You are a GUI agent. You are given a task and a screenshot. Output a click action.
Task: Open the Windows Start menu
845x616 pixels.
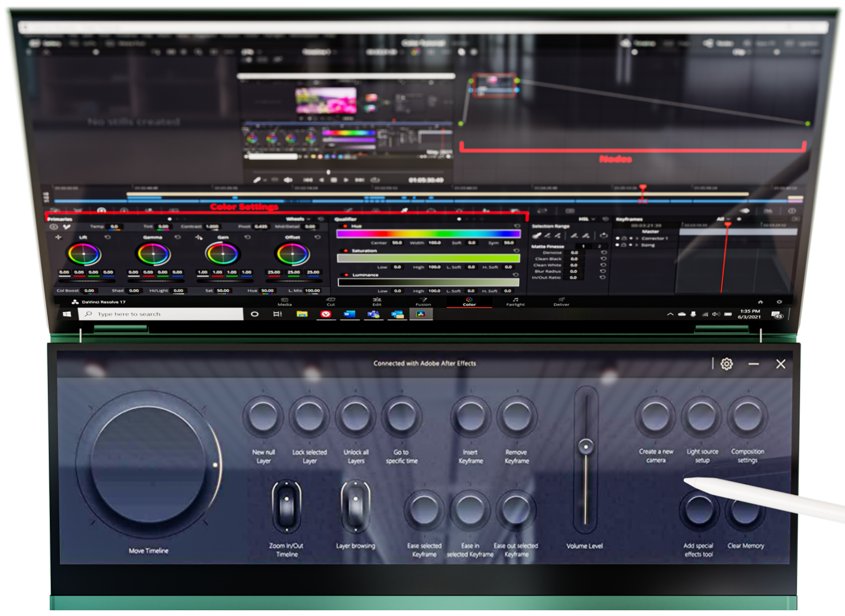pos(67,314)
